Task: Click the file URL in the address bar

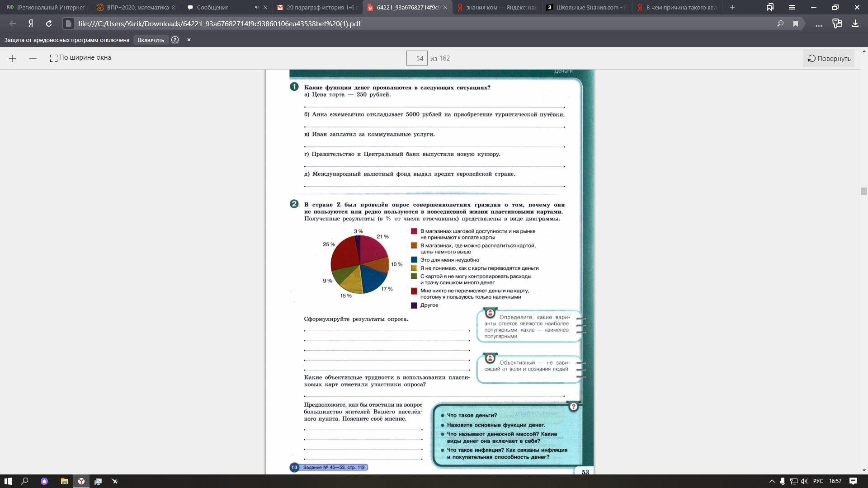Action: (219, 23)
